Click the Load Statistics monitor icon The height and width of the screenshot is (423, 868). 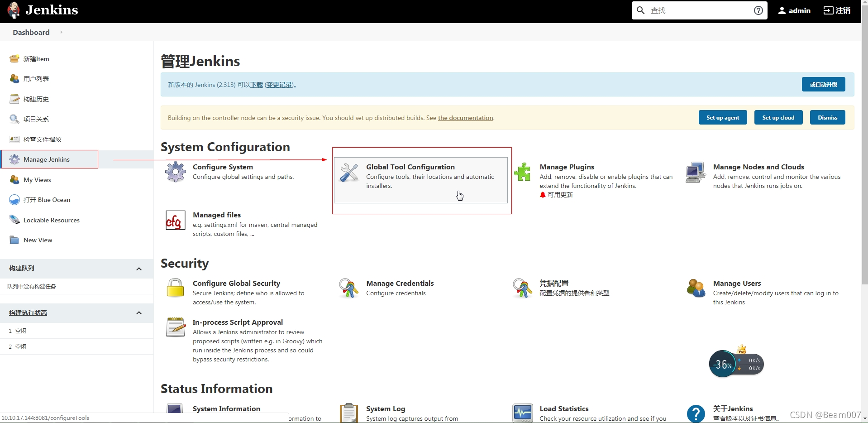[x=523, y=413]
